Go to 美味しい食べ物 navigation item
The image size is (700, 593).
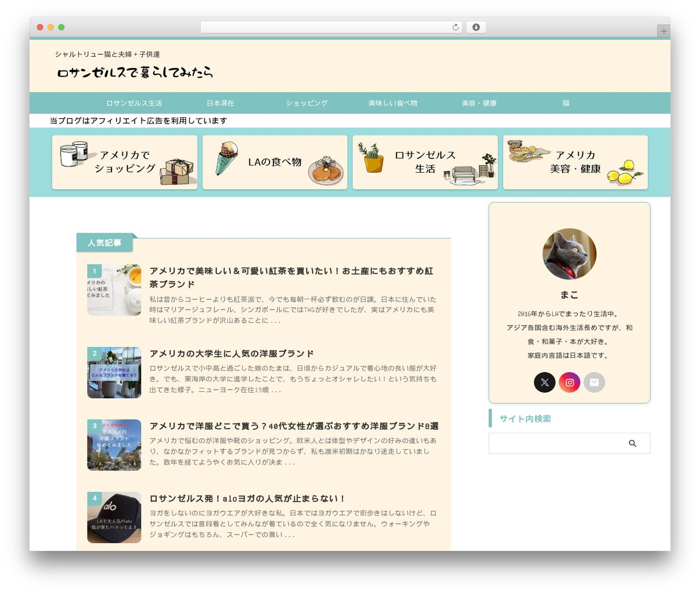click(x=393, y=103)
